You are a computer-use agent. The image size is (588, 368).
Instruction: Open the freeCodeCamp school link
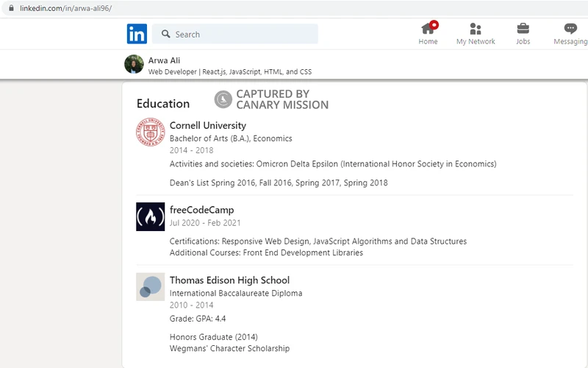coord(201,210)
